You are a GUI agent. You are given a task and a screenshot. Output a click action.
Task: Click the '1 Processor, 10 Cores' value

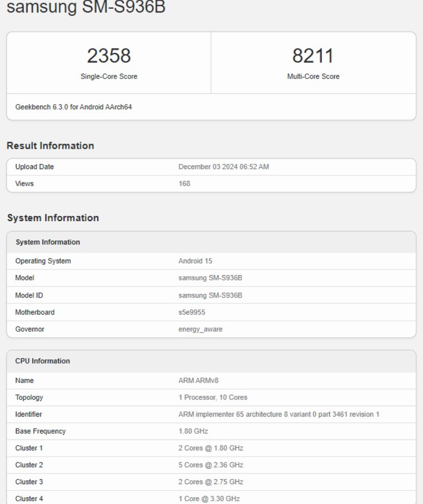click(x=213, y=397)
